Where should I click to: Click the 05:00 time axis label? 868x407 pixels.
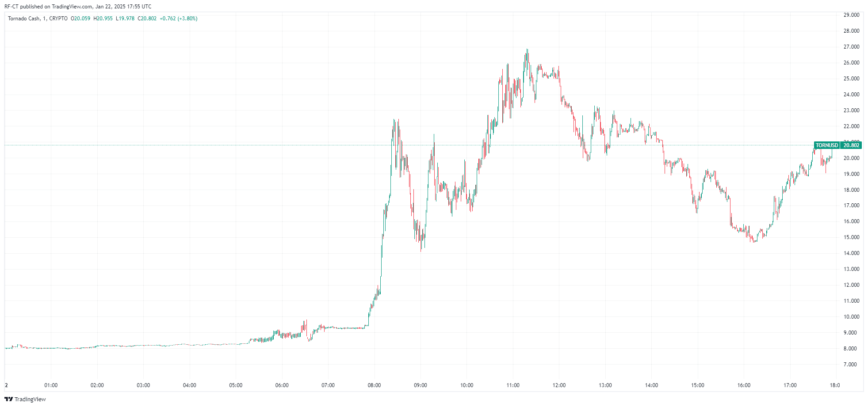click(236, 385)
